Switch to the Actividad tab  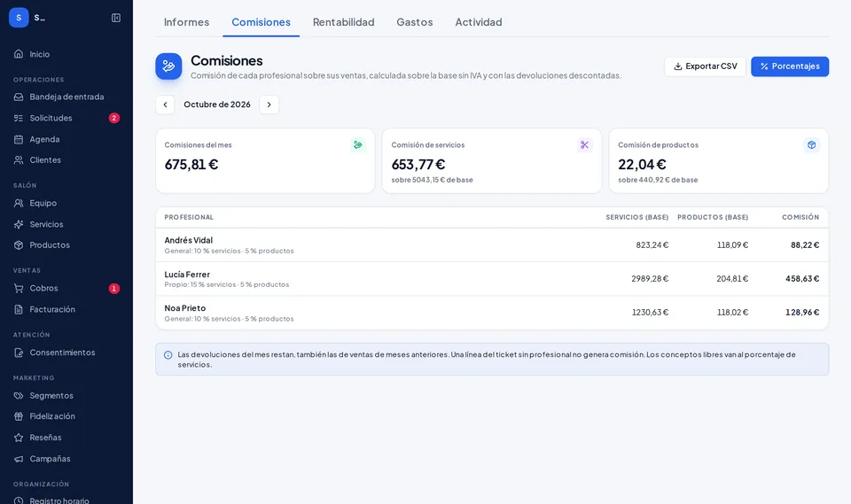pyautogui.click(x=478, y=22)
